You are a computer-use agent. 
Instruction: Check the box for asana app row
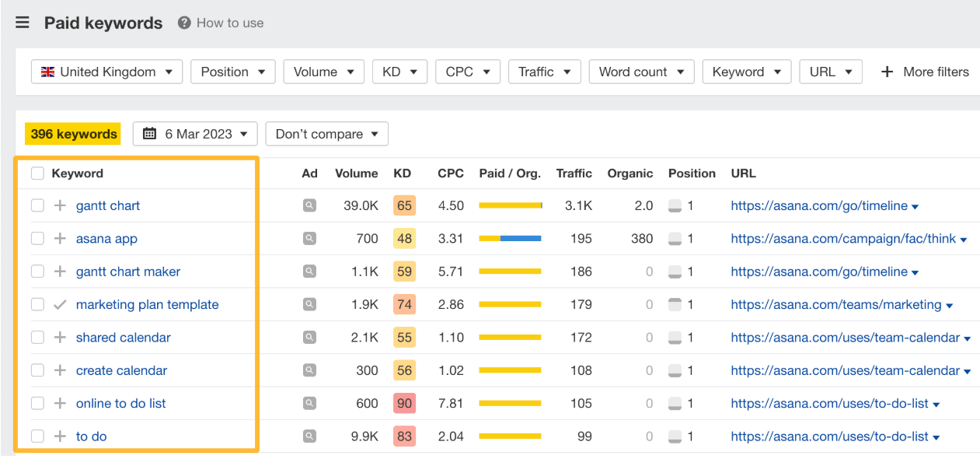tap(37, 239)
